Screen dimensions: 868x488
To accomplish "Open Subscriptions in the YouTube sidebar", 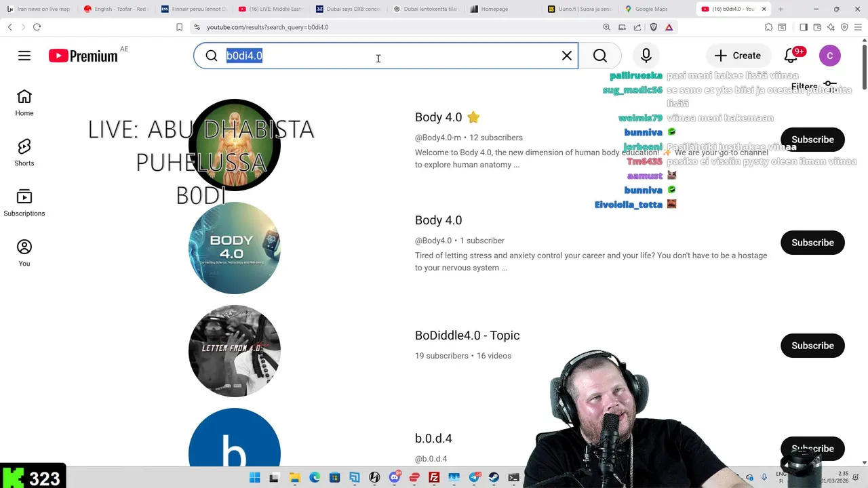I will (24, 203).
